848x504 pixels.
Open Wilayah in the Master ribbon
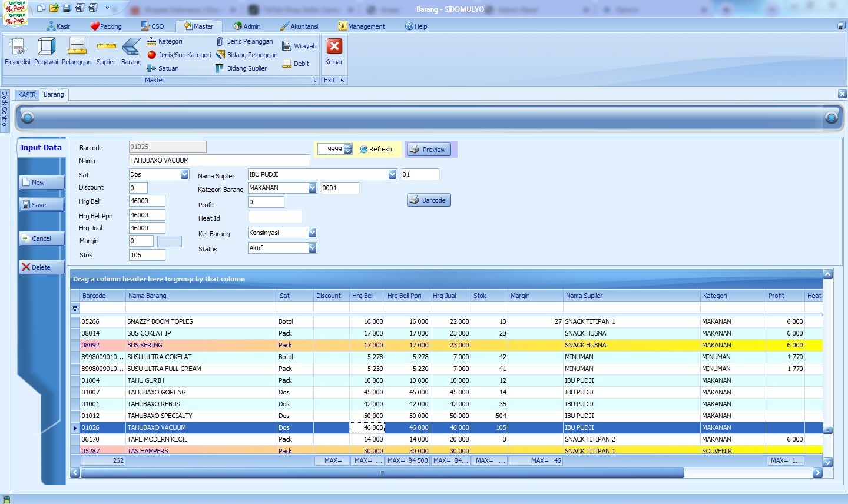(299, 46)
